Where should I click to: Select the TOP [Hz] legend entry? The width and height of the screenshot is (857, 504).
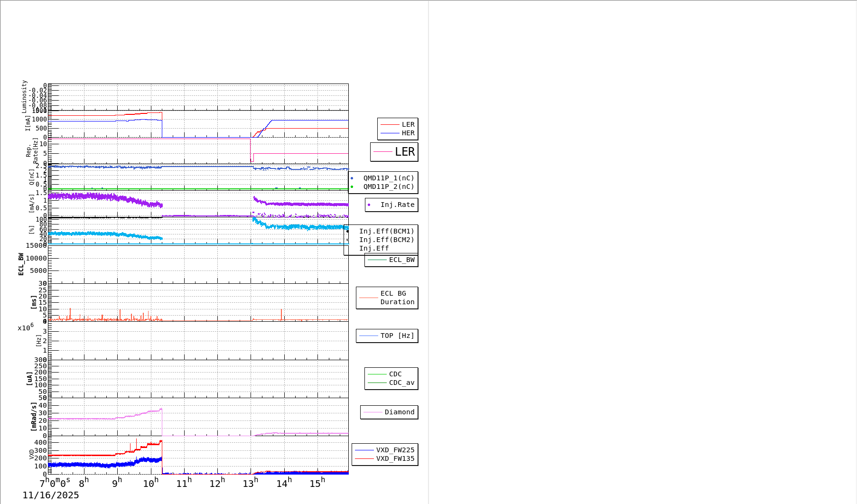[x=387, y=336]
